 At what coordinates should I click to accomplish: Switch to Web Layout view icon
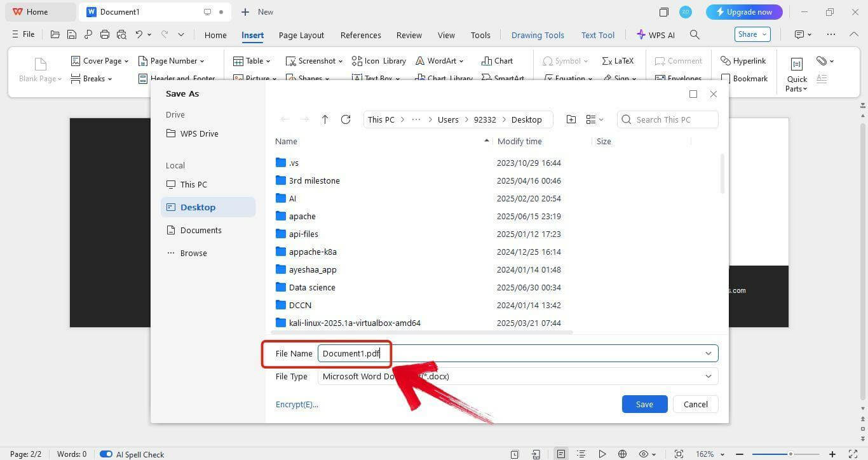(x=622, y=454)
